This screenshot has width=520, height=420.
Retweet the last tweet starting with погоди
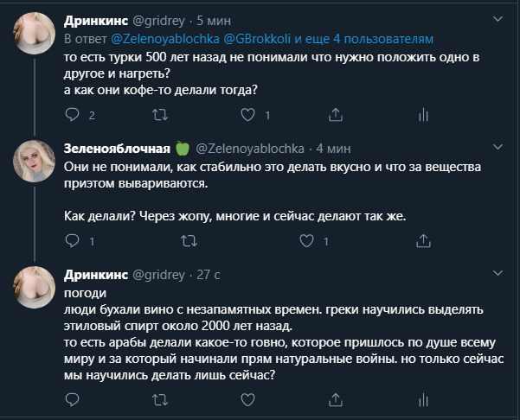click(160, 399)
